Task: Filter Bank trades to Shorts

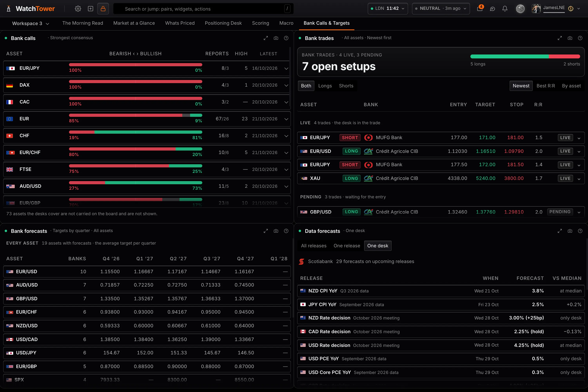Action: pyautogui.click(x=346, y=86)
